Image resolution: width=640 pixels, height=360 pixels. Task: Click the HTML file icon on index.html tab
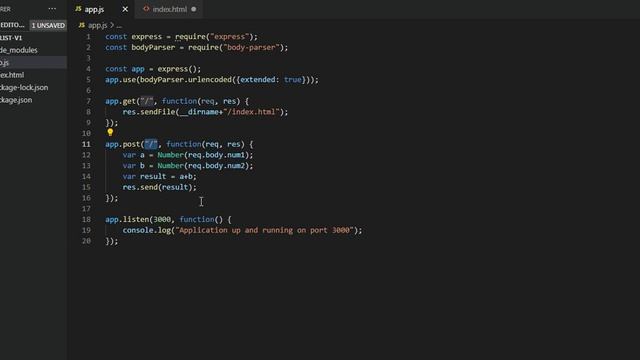pyautogui.click(x=146, y=9)
